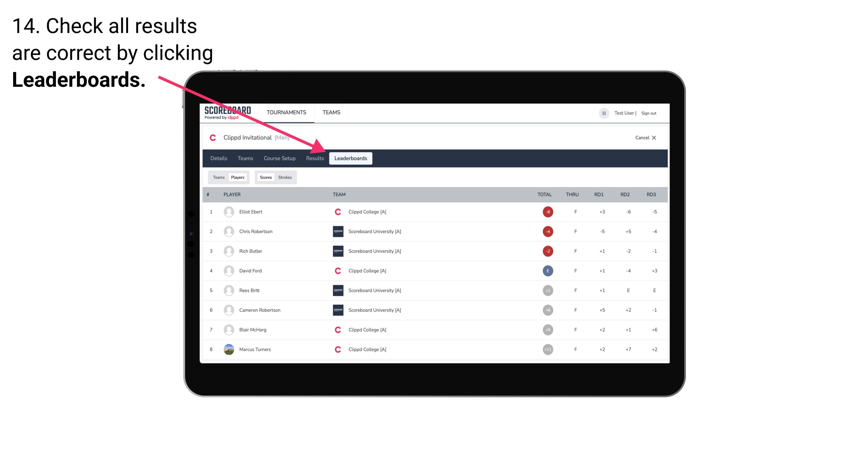Click the Results tab
This screenshot has height=467, width=868.
point(314,158)
